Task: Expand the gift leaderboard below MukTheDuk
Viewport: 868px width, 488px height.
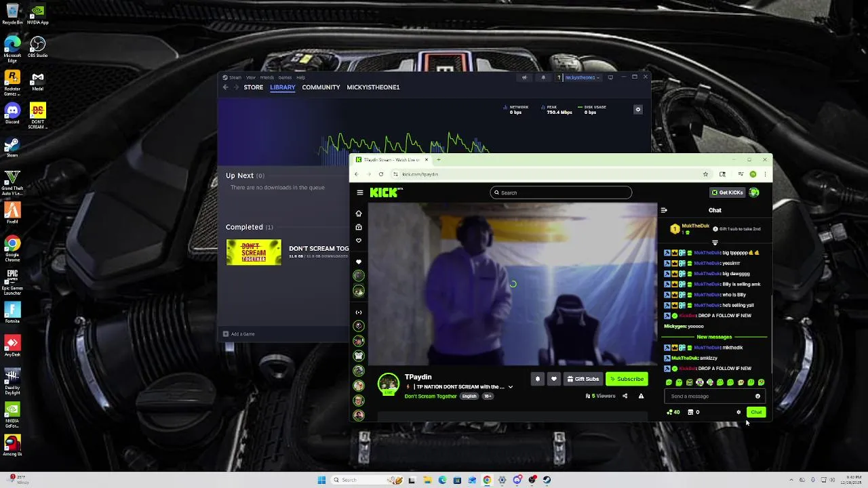Action: (715, 243)
